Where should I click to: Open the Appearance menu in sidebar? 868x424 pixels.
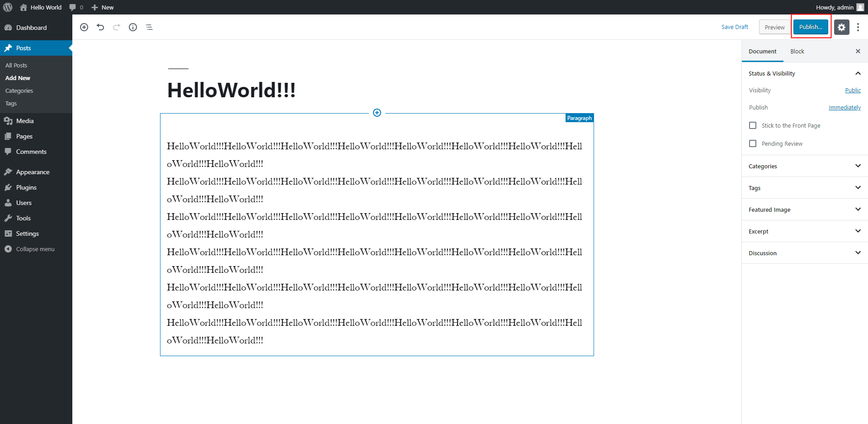(x=33, y=172)
